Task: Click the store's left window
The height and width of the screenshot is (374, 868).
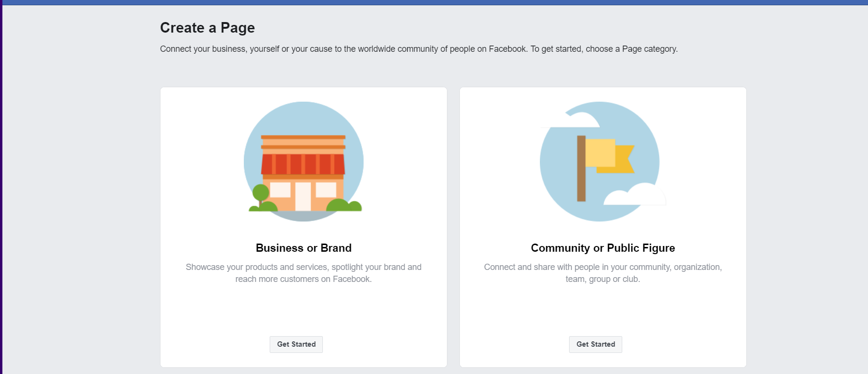Action: (x=280, y=190)
